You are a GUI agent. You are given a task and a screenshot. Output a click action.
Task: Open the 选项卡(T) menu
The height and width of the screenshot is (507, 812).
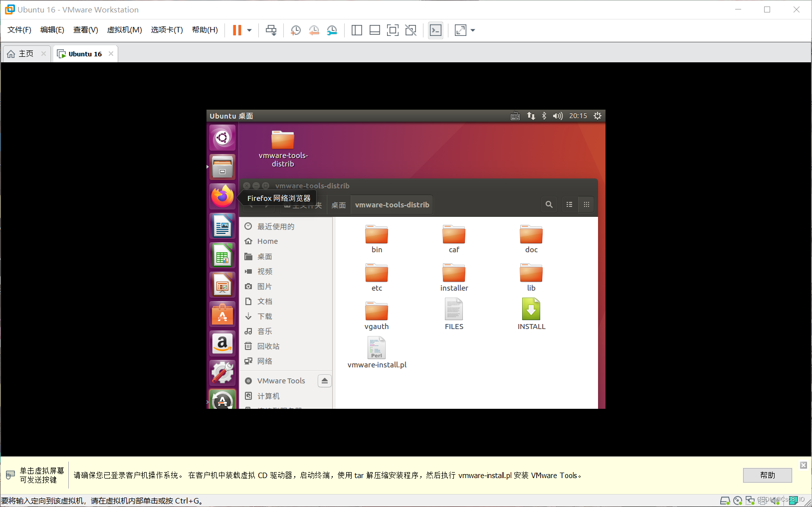point(167,30)
